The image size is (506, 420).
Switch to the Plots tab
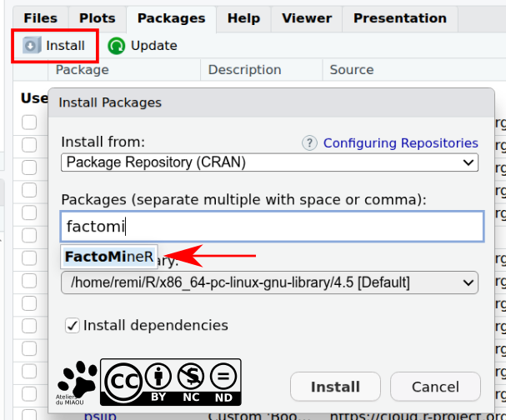[98, 18]
